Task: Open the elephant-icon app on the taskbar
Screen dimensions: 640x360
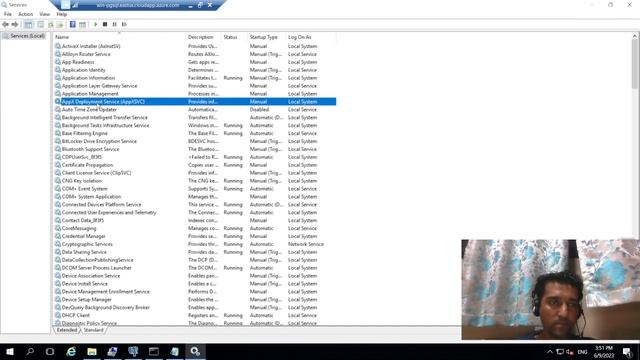Action: point(133,351)
